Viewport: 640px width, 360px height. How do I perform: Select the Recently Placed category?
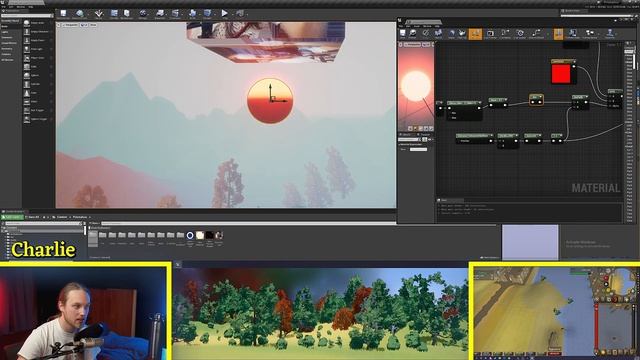10,21
